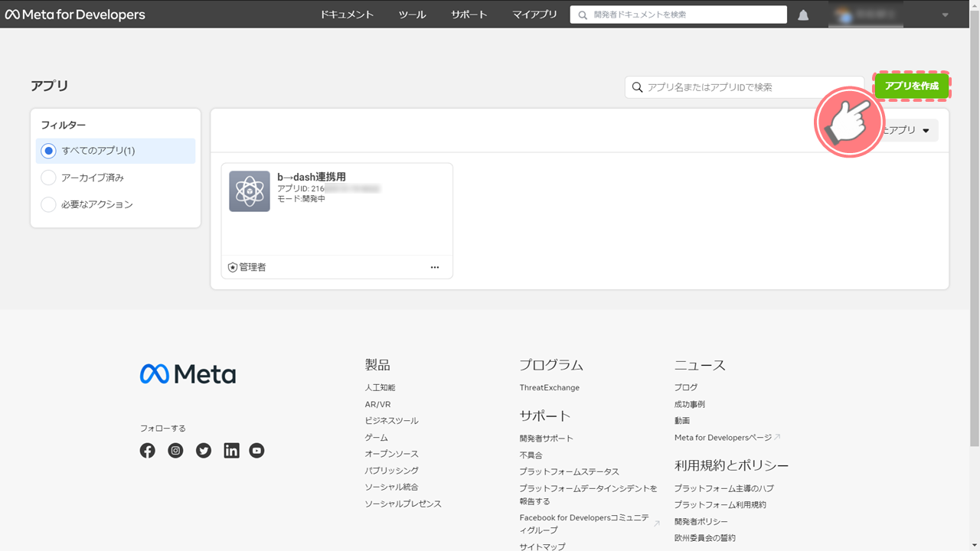
Task: Open ソーシャルプレゼンス link
Action: (x=403, y=504)
